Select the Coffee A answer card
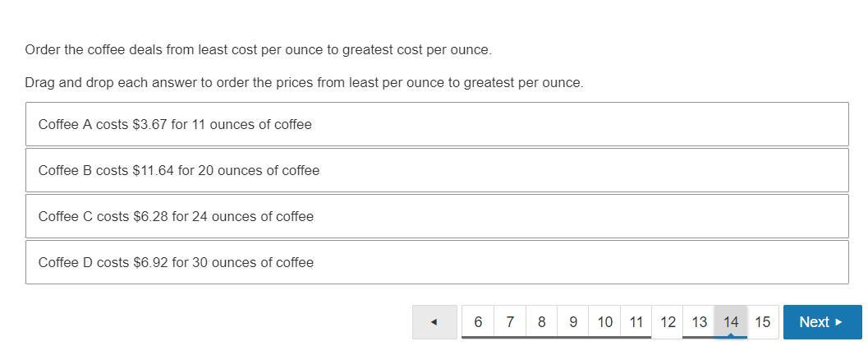 point(436,125)
